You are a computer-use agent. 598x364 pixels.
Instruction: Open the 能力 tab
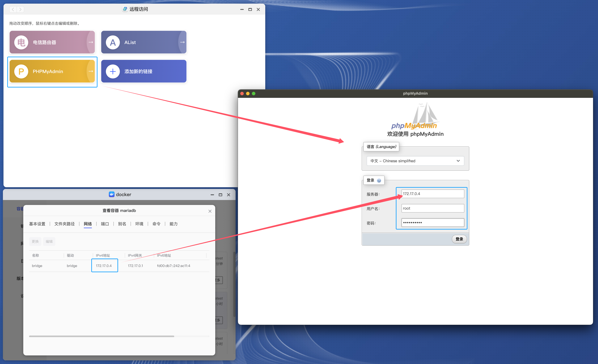tap(173, 224)
